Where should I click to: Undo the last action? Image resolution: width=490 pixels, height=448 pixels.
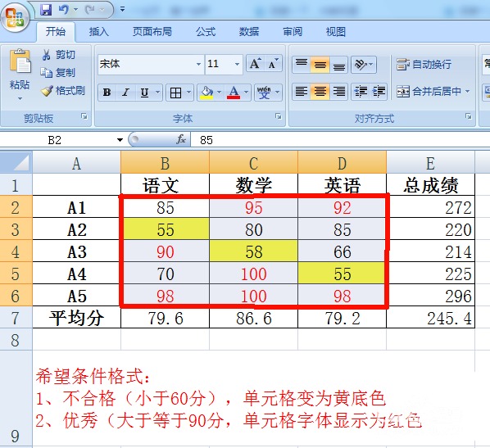(63, 10)
